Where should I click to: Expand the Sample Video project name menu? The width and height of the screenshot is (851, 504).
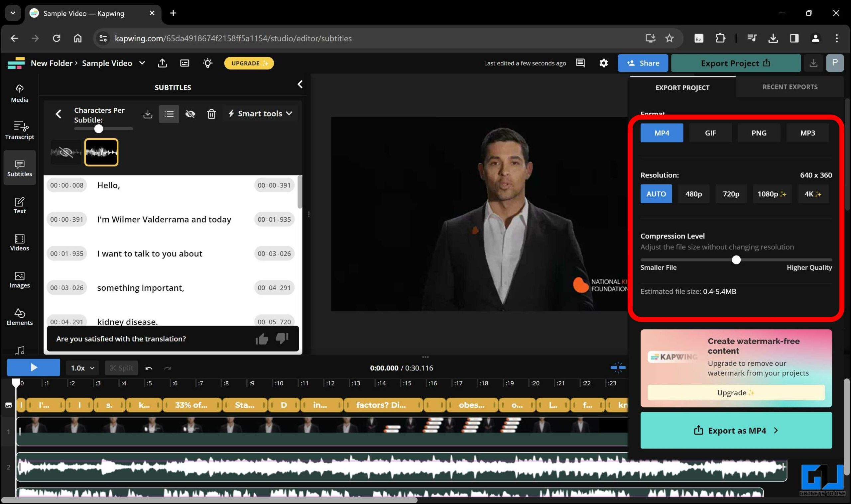click(x=142, y=63)
